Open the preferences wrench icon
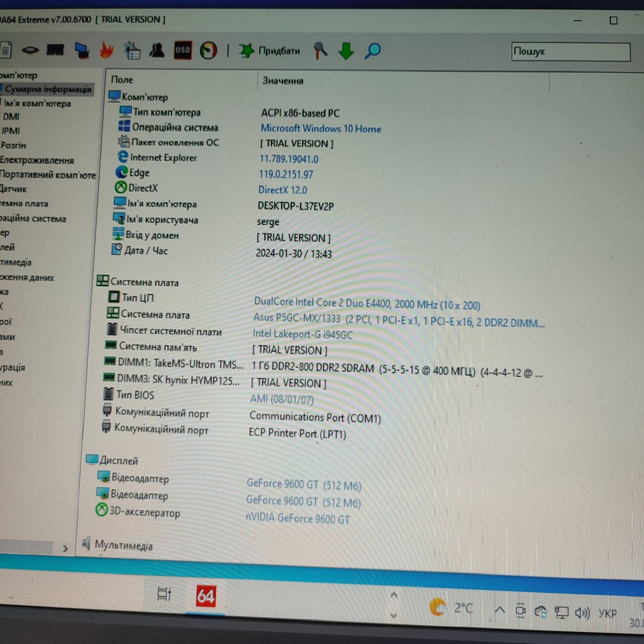This screenshot has height=644, width=644. pos(320,51)
